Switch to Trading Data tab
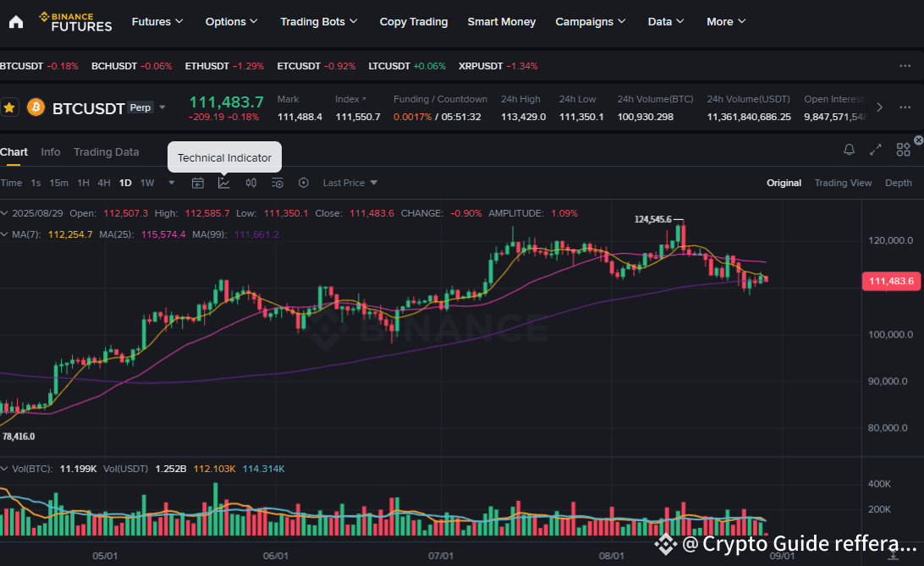924x566 pixels. click(x=106, y=152)
